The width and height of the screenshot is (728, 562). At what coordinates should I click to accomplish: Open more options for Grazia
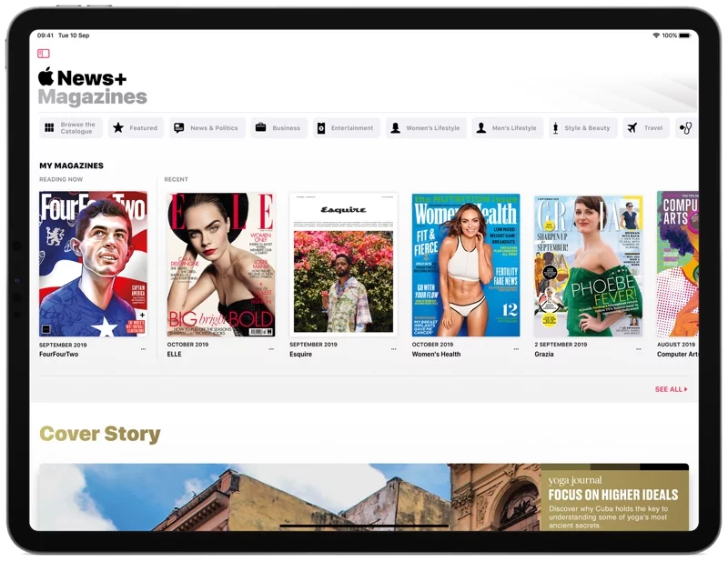coord(639,349)
